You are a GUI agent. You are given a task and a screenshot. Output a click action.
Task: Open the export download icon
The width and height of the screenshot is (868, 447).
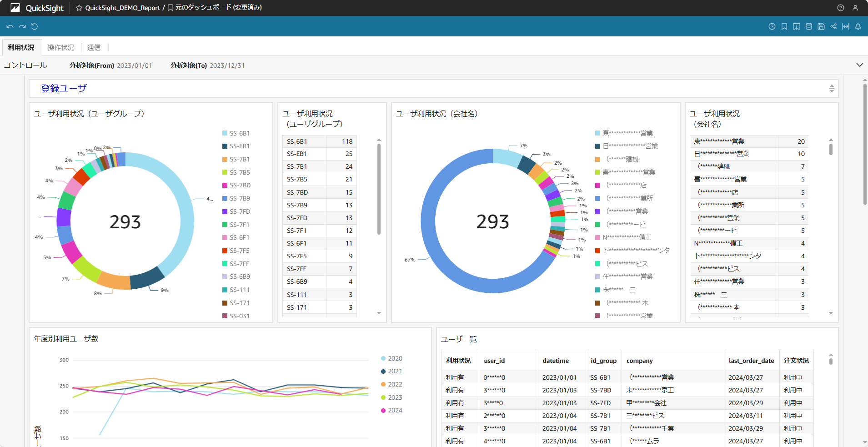pos(797,26)
